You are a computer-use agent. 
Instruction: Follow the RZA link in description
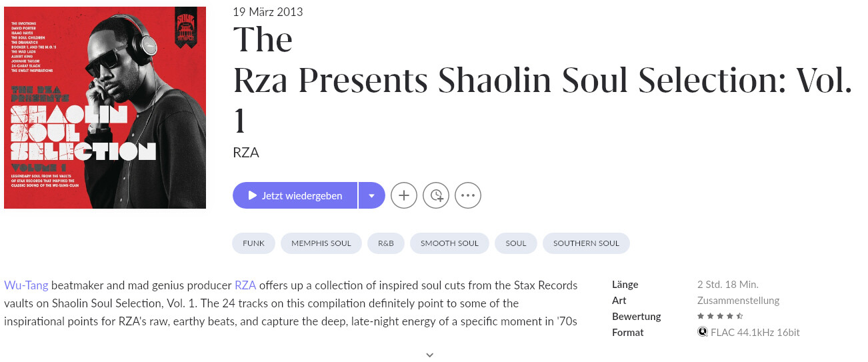245,285
